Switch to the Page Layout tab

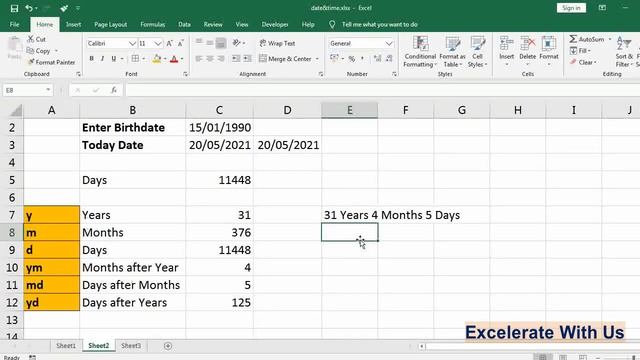[x=111, y=24]
